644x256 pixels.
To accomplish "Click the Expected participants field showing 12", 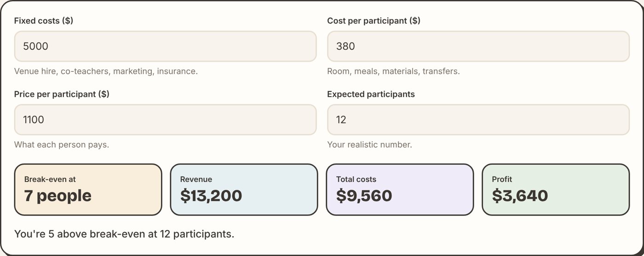I will pyautogui.click(x=478, y=120).
